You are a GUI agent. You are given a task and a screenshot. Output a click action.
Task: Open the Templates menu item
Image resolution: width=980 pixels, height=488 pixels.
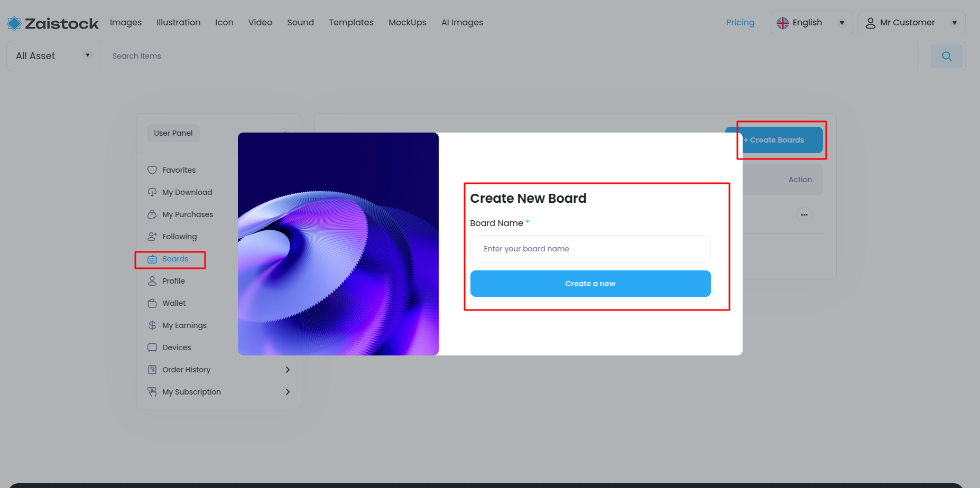351,22
